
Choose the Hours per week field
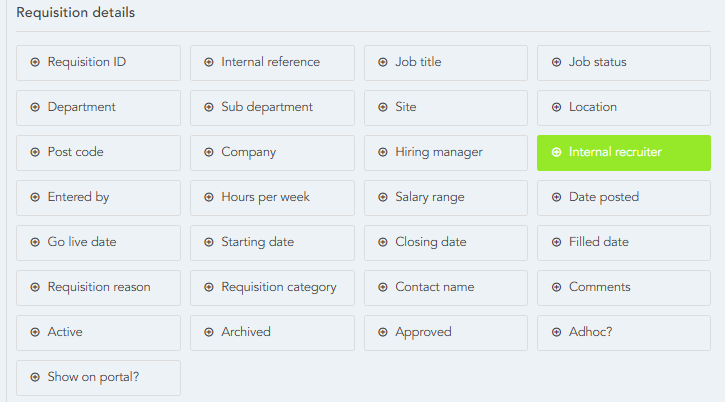point(272,198)
